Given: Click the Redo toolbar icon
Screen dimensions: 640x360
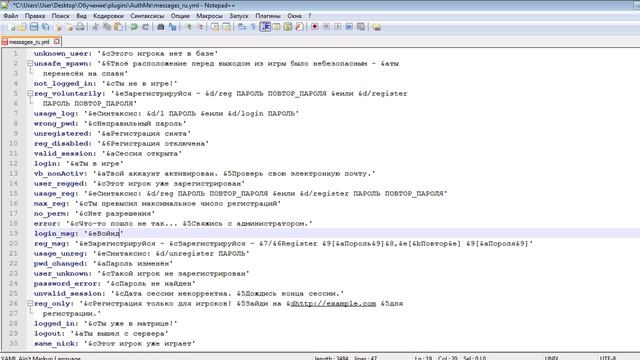Looking at the screenshot, I should coord(145,27).
